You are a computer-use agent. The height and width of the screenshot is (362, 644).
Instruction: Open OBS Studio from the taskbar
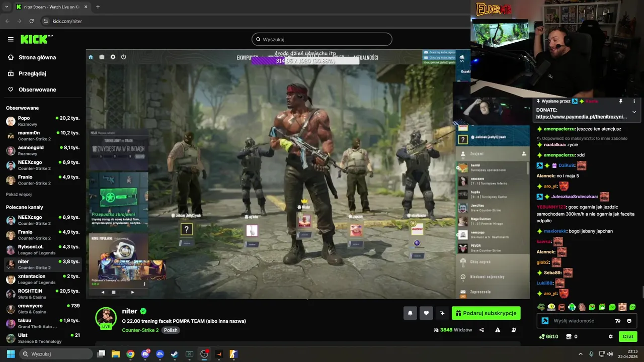pyautogui.click(x=204, y=354)
